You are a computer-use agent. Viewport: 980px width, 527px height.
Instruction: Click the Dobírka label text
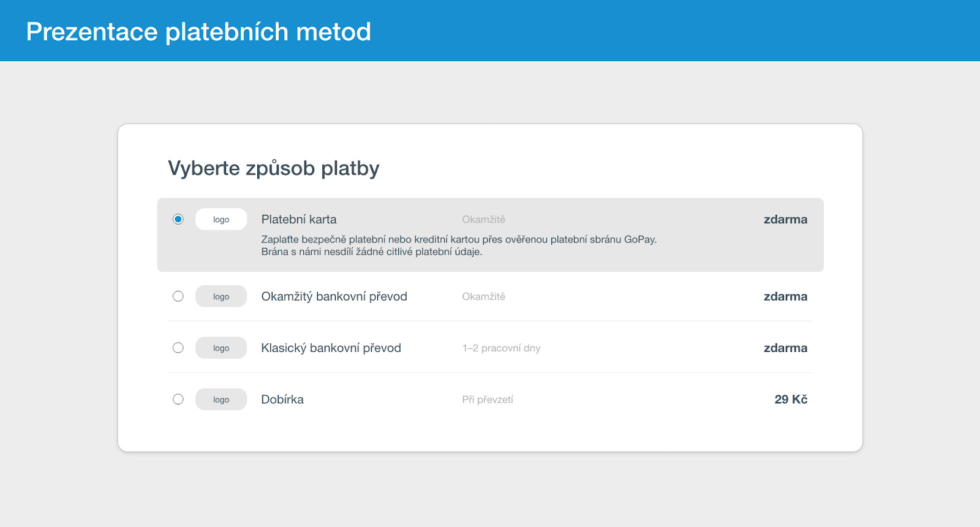pos(282,399)
